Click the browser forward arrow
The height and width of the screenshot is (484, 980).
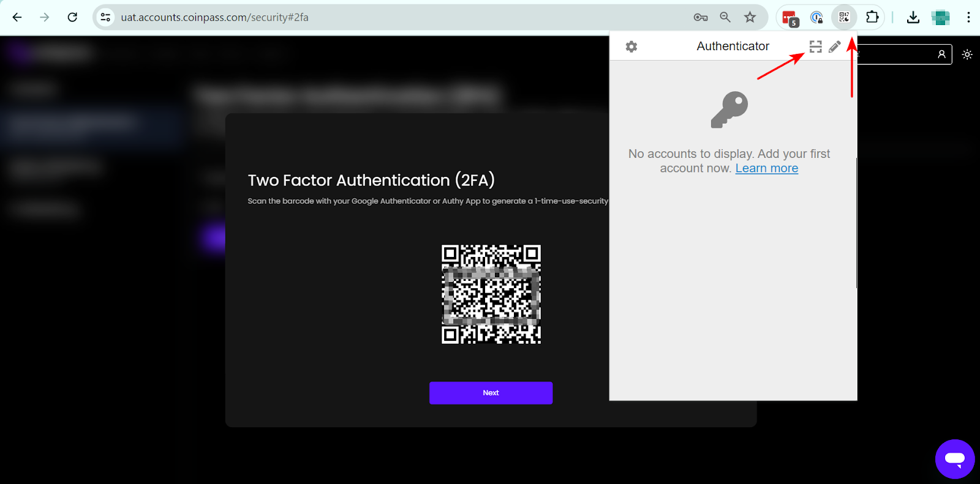pyautogui.click(x=45, y=17)
